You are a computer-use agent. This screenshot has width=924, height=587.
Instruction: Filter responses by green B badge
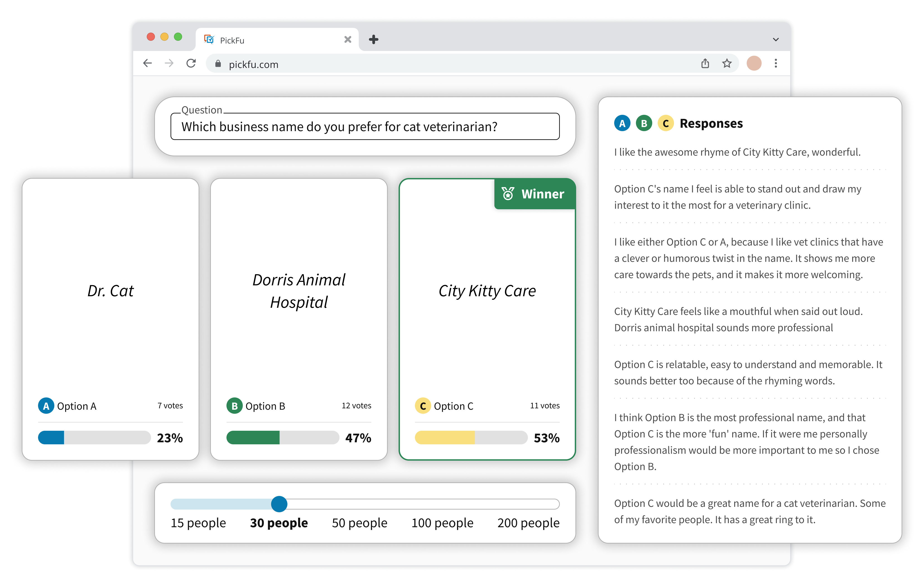point(644,124)
